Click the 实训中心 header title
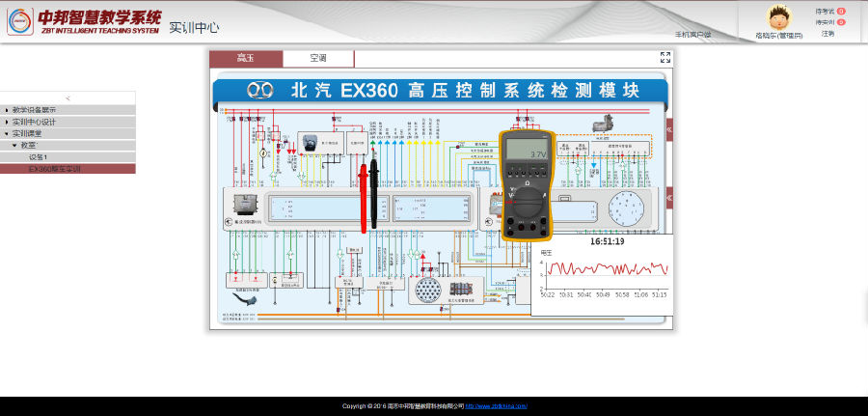 (194, 27)
